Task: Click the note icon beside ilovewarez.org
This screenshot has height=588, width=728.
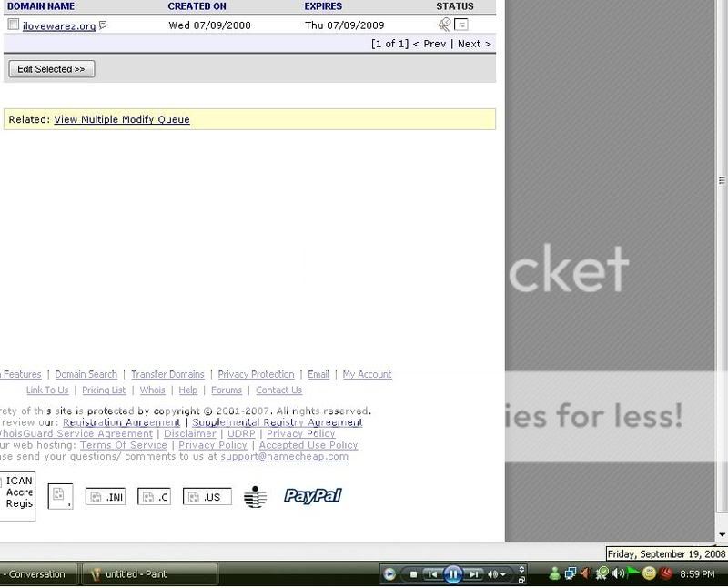Action: pos(103,25)
